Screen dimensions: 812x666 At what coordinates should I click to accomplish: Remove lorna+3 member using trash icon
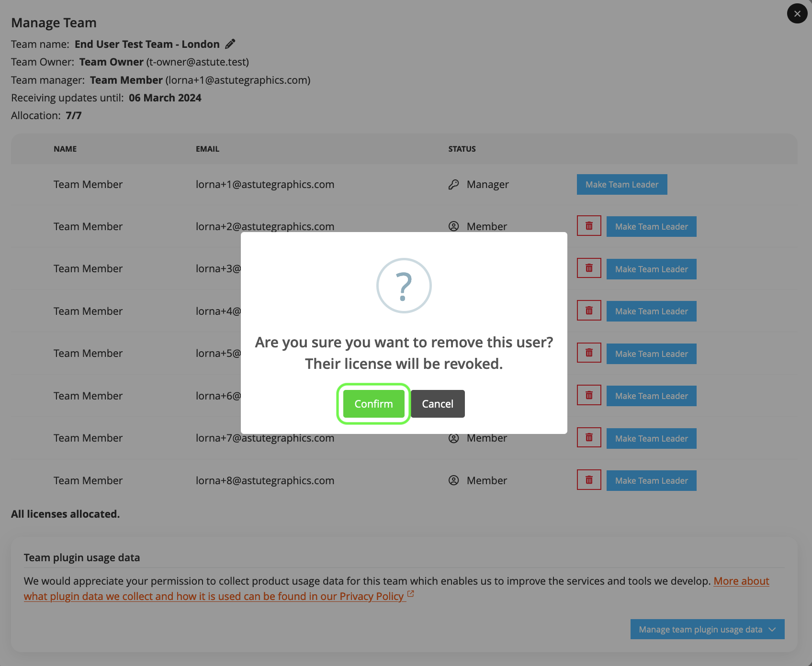pos(589,268)
